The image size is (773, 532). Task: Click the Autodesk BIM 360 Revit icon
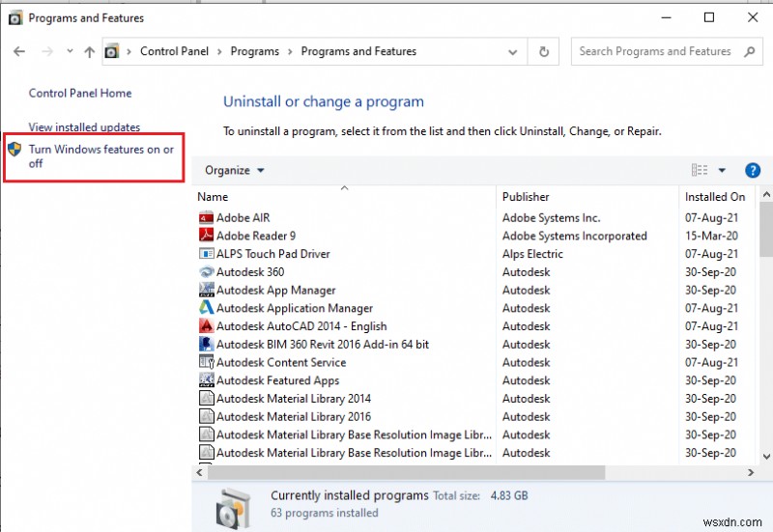point(206,344)
